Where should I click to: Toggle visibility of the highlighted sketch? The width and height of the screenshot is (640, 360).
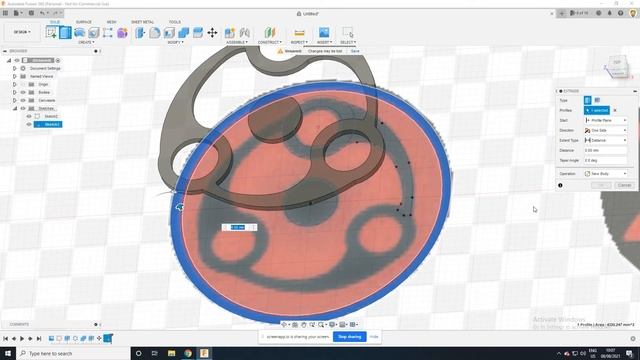[x=29, y=124]
